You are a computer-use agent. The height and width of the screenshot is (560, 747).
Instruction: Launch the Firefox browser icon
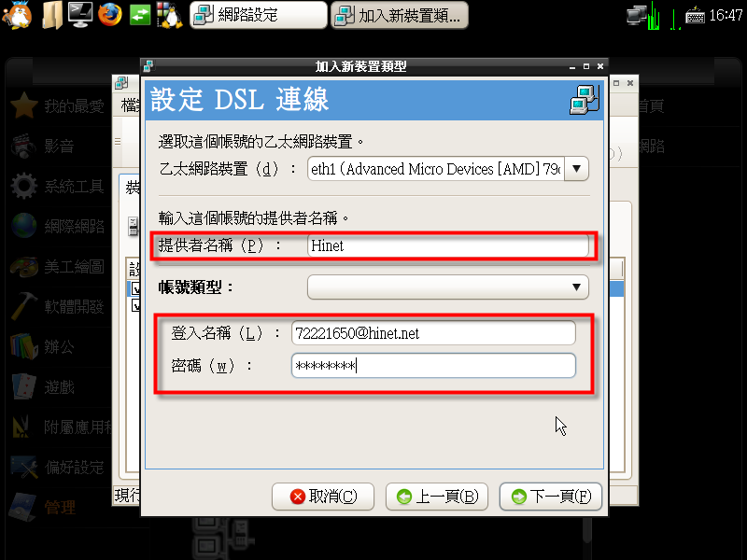coord(110,14)
